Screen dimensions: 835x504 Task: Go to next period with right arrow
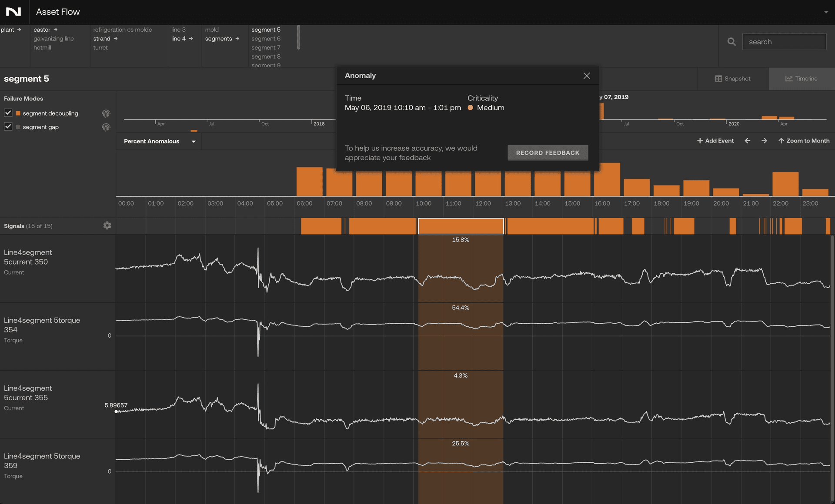click(764, 141)
